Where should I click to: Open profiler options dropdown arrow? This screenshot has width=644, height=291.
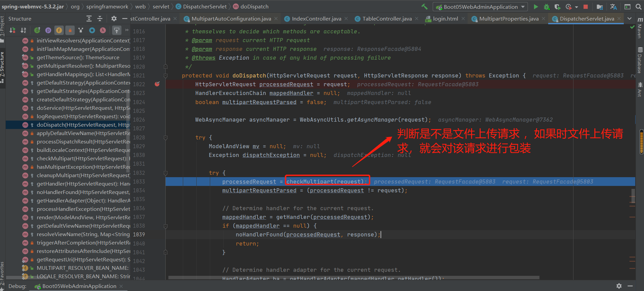[577, 7]
